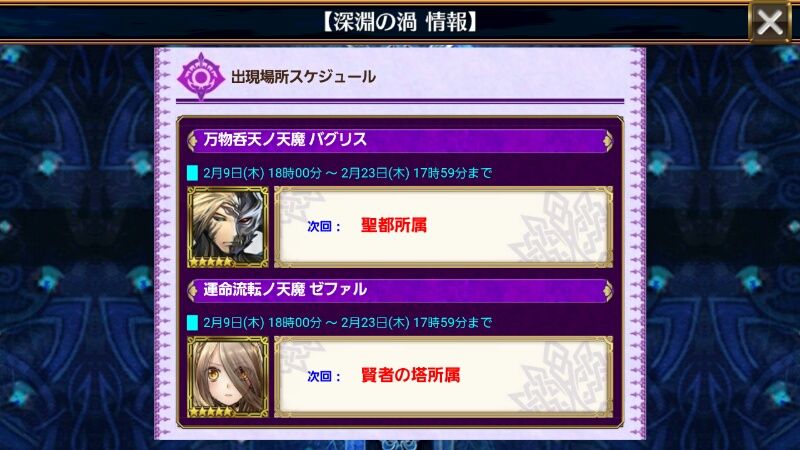
Task: Click the ゼファル date range 2月9日〜2月23日
Action: pyautogui.click(x=347, y=322)
